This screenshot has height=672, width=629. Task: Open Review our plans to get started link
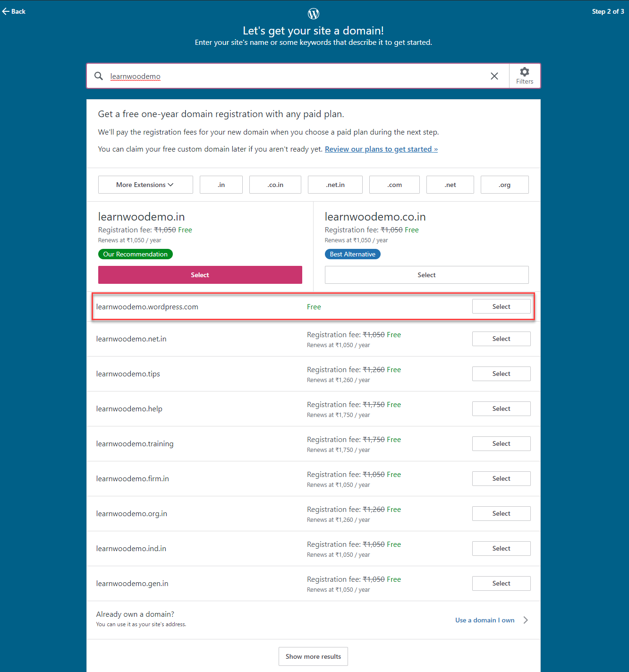(381, 149)
